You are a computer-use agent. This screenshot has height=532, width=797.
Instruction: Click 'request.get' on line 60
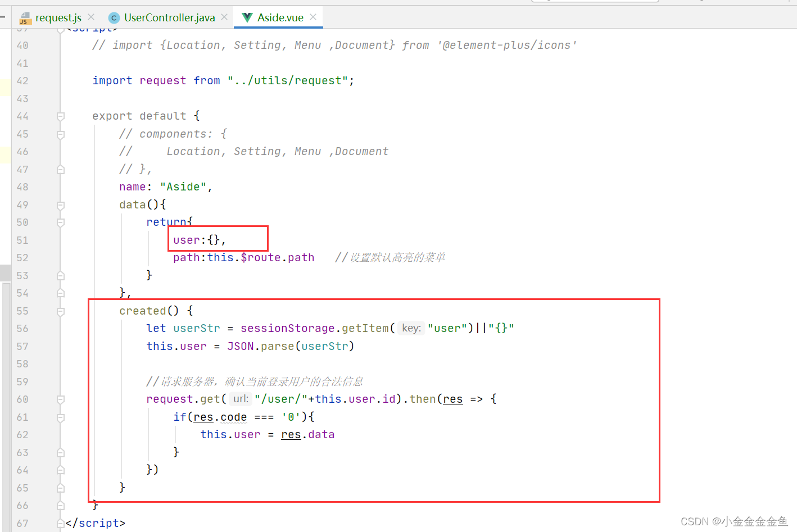183,399
